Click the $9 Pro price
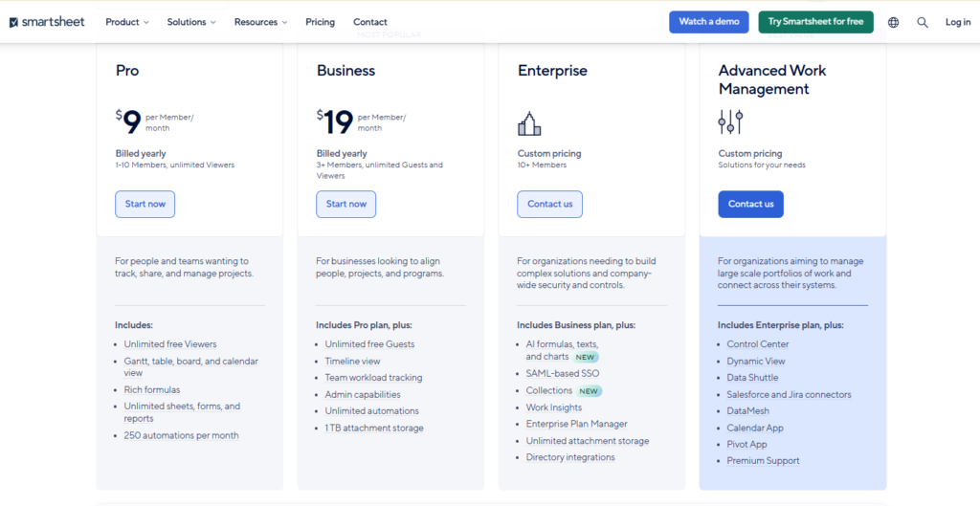980x506 pixels. (128, 121)
